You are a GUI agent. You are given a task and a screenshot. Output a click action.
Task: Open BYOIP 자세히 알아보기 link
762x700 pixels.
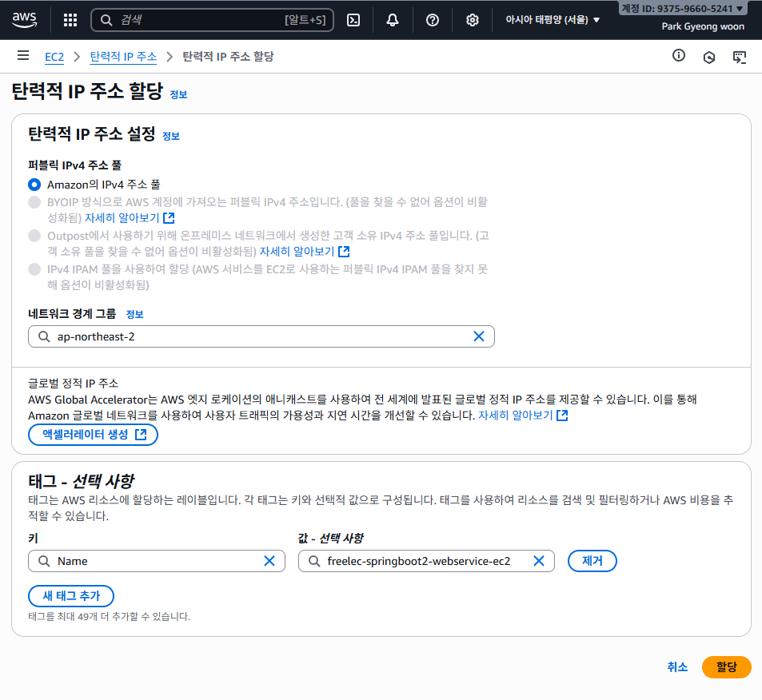coord(122,217)
